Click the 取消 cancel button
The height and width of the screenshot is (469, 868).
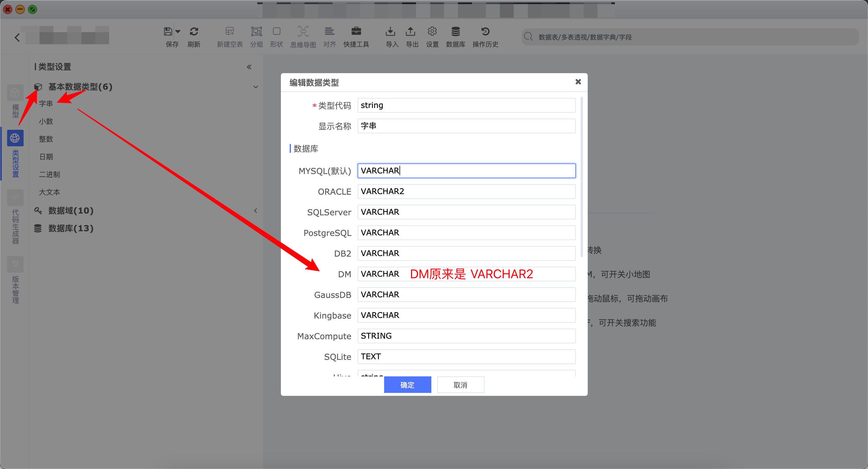460,384
